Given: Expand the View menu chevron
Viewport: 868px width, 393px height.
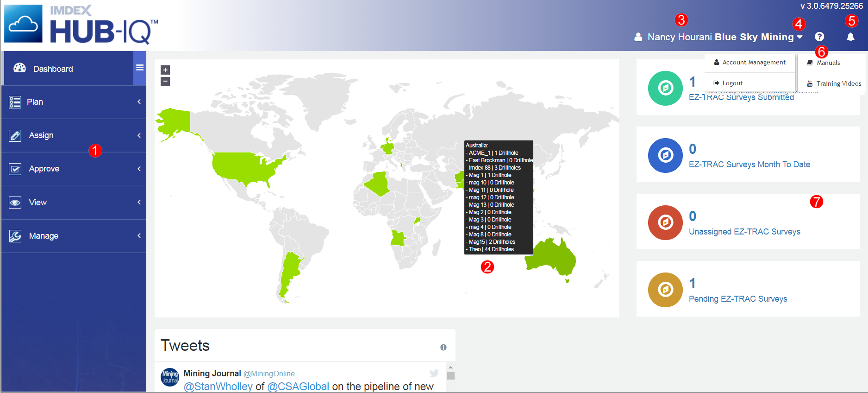Looking at the screenshot, I should pos(139,202).
